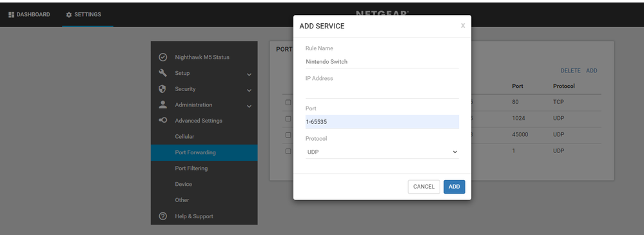The height and width of the screenshot is (235, 644).
Task: Click the port value 45000
Action: pyautogui.click(x=520, y=134)
